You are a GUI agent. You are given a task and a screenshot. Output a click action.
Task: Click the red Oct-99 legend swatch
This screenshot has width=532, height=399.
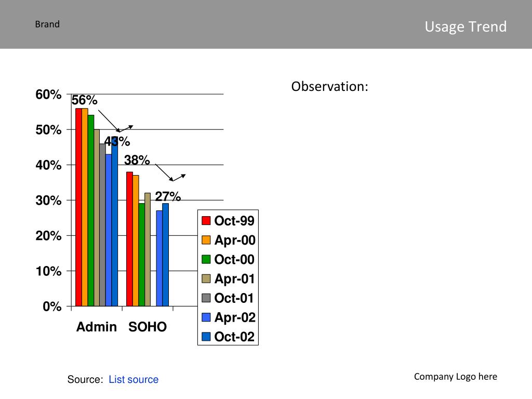coord(206,220)
